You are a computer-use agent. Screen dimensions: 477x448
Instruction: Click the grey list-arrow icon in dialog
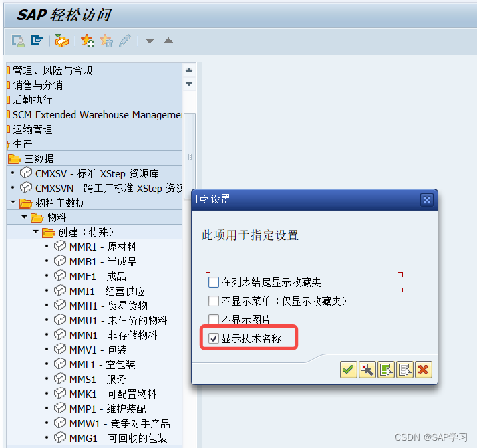(405, 370)
